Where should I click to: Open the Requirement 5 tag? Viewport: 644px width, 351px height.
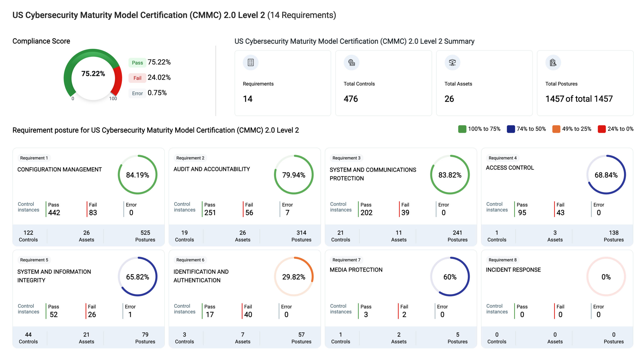[34, 260]
